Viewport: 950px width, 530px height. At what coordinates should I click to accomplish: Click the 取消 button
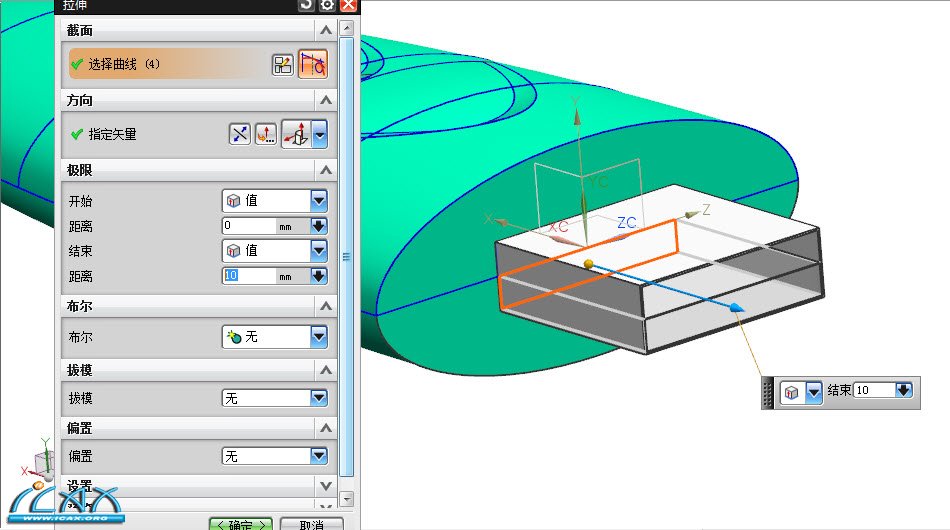pos(309,524)
